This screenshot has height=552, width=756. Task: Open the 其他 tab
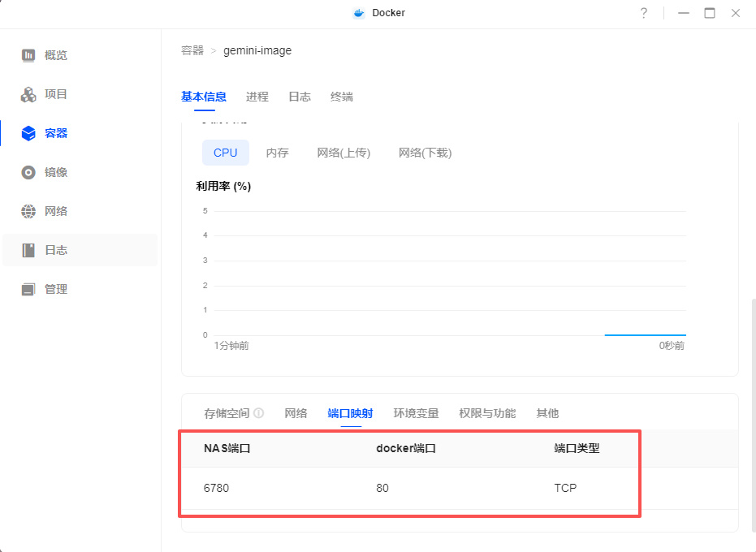[547, 414]
